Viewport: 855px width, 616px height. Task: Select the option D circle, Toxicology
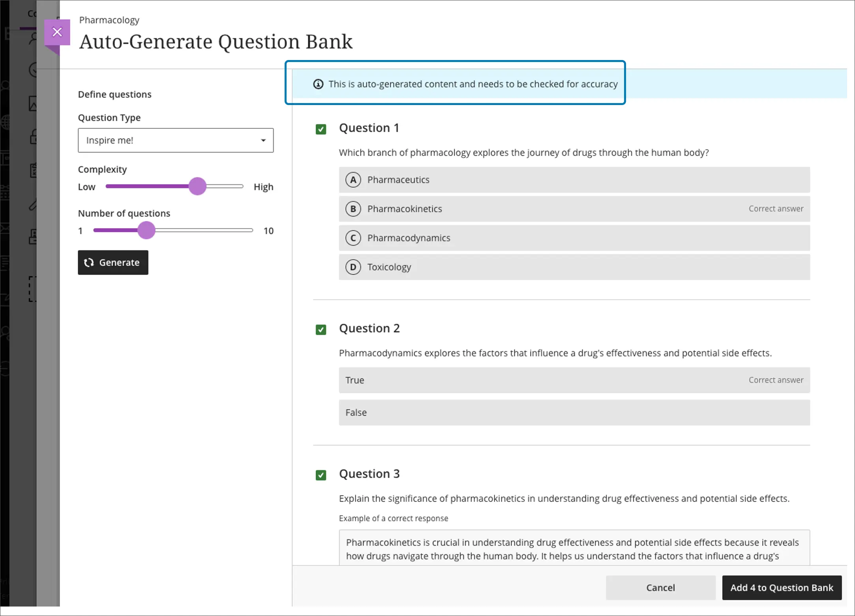(x=353, y=267)
